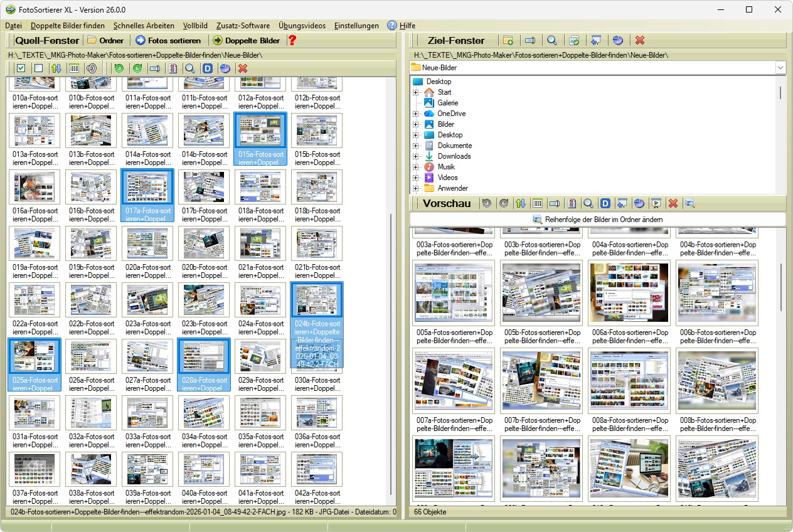The width and height of the screenshot is (793, 532).
Task: Click the sort arrows icon in Vorschau toolbar
Action: point(520,203)
